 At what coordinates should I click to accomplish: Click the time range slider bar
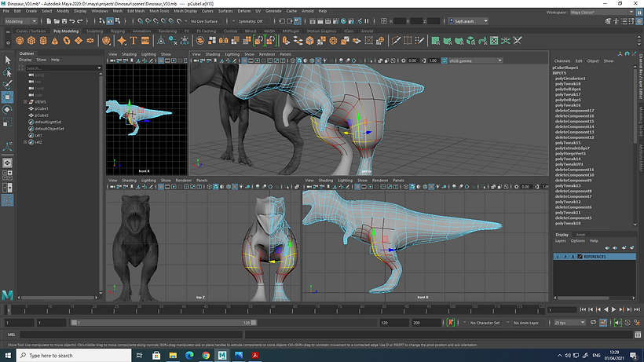pyautogui.click(x=163, y=323)
